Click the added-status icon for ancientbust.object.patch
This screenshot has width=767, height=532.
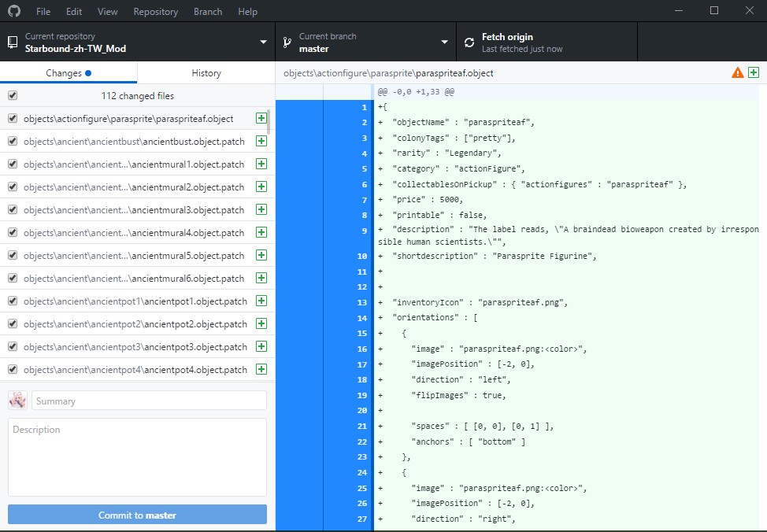point(261,142)
